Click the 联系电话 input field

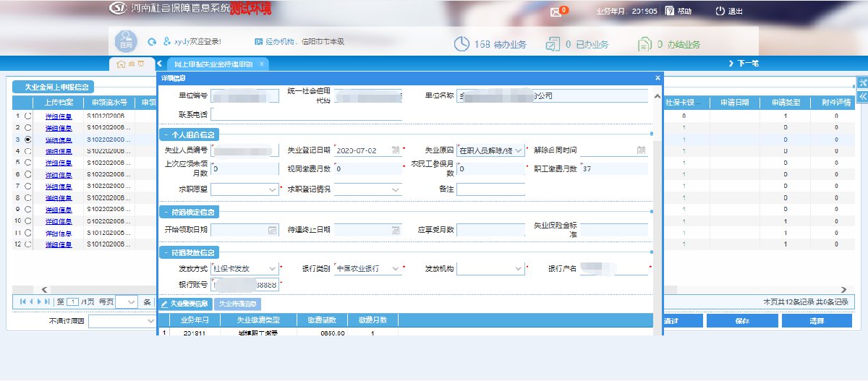(306, 114)
